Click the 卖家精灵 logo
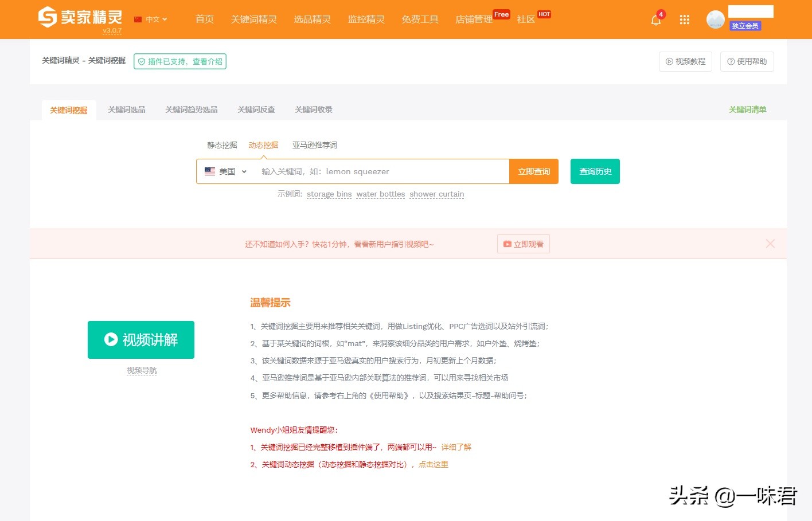This screenshot has height=521, width=812. click(x=80, y=17)
